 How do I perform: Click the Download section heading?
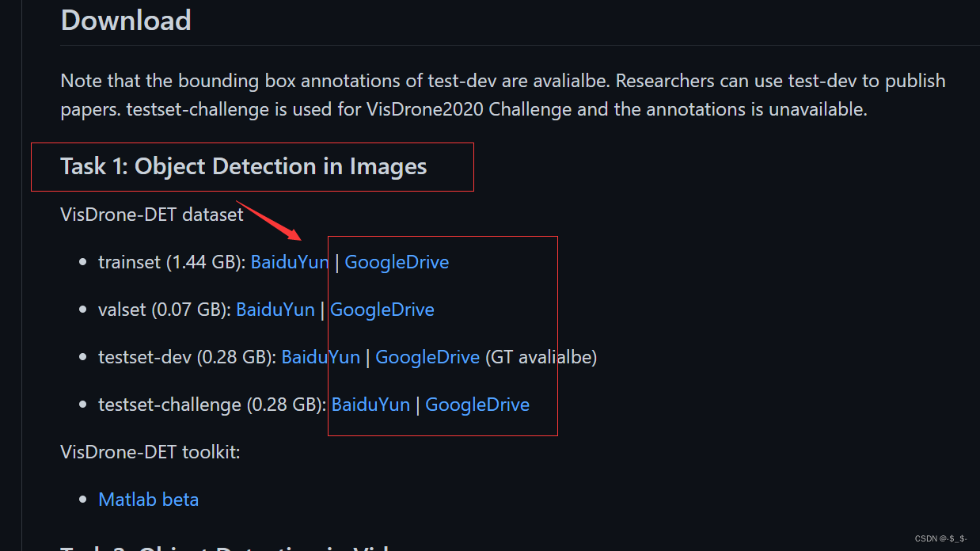click(126, 20)
